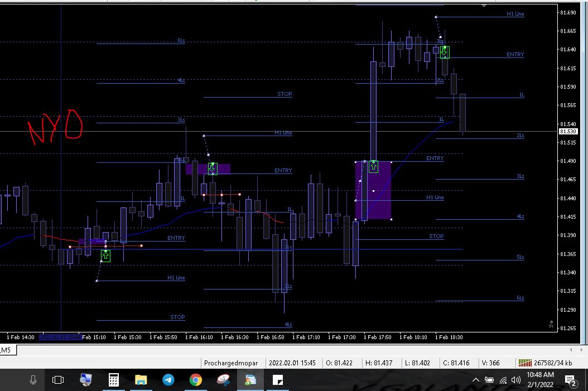Click L: 81.402 low price field
The image size is (588, 391).
417,363
